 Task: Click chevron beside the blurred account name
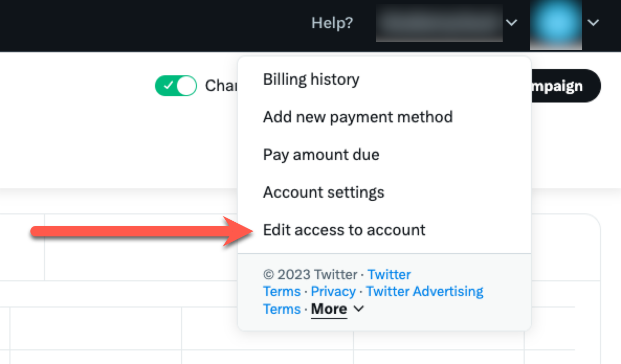[x=512, y=23]
